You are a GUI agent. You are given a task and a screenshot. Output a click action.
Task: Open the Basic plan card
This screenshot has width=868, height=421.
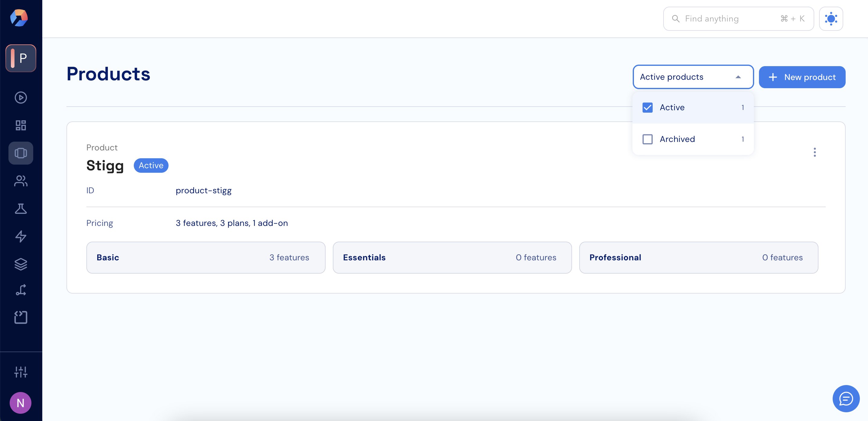206,258
